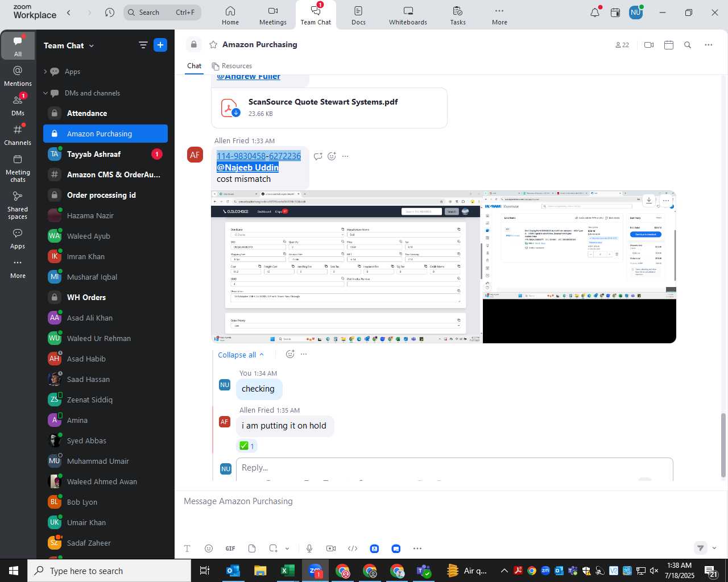Switch to the Resources tab

pyautogui.click(x=232, y=66)
